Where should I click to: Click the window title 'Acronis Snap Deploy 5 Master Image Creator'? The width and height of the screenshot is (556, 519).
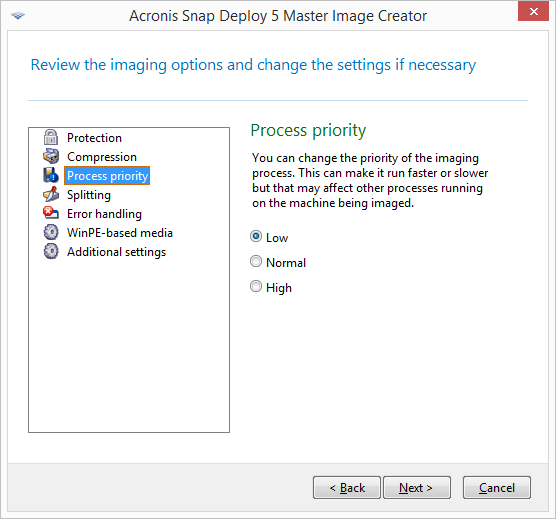tap(278, 16)
